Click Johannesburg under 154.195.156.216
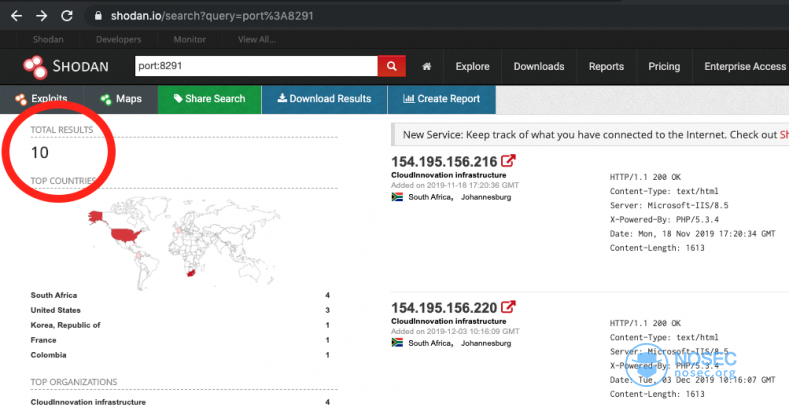The image size is (789, 411). tap(486, 197)
